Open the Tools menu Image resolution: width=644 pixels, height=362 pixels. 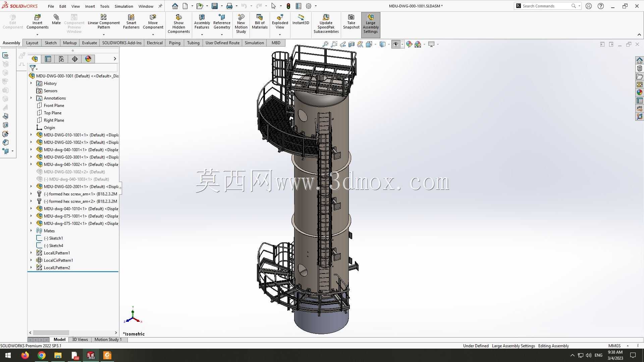[105, 6]
